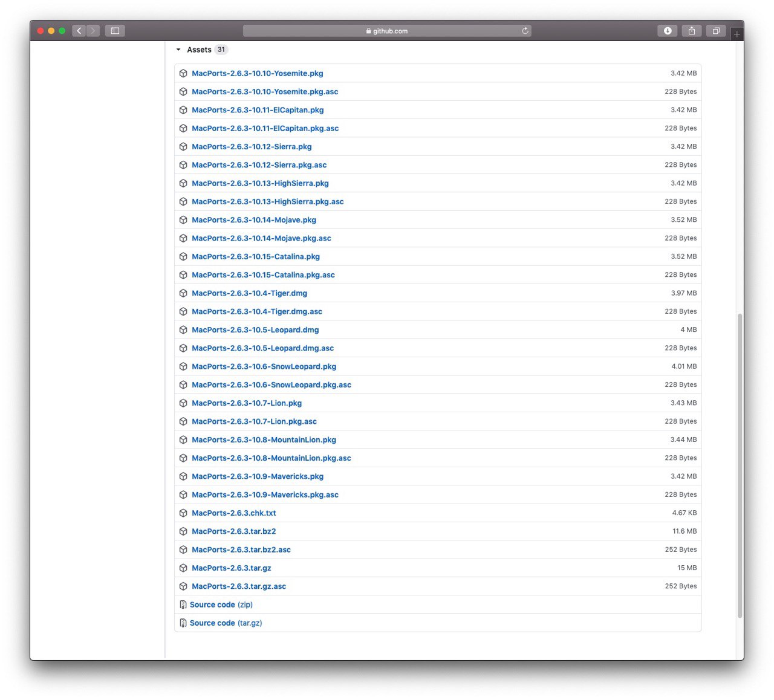Download MacPorts-2.6.3-10.10-Yosemite.pkg
The width and height of the screenshot is (774, 700).
pos(257,73)
